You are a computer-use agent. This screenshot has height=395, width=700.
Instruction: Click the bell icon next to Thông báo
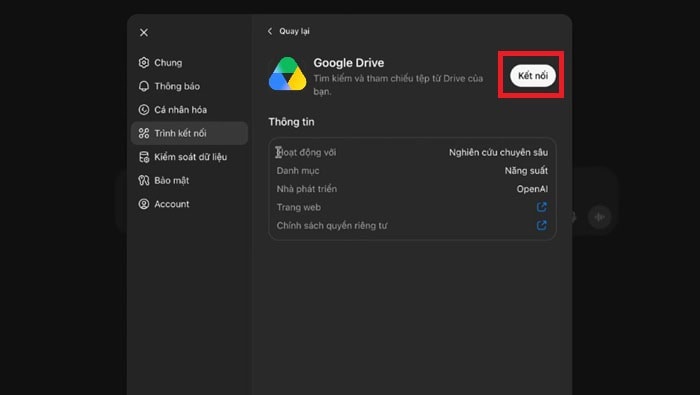coord(144,86)
